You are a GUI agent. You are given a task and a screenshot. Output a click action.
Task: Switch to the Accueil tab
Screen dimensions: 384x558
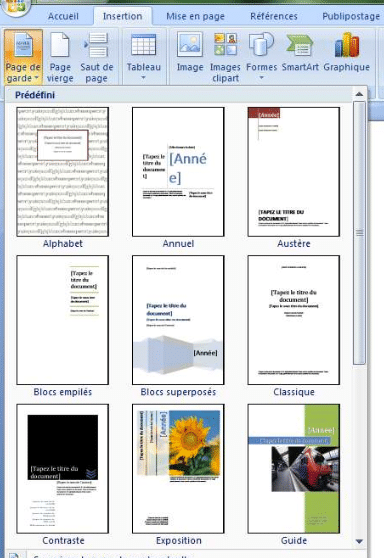click(x=63, y=16)
